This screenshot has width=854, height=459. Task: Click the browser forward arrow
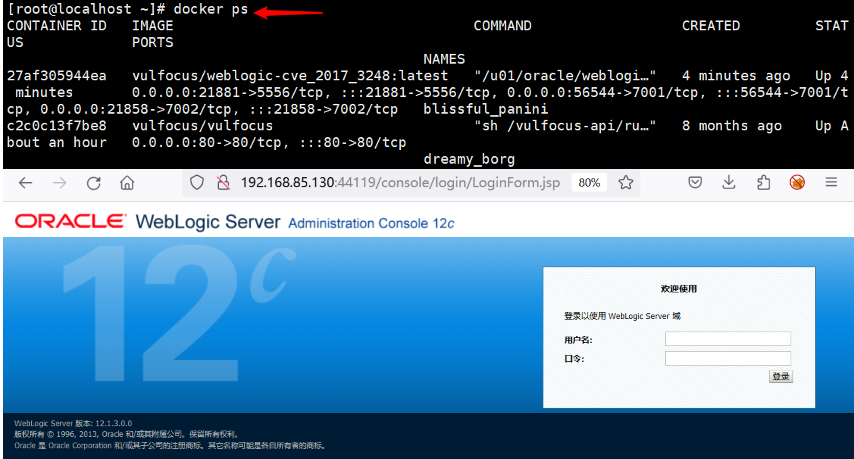pyautogui.click(x=59, y=183)
